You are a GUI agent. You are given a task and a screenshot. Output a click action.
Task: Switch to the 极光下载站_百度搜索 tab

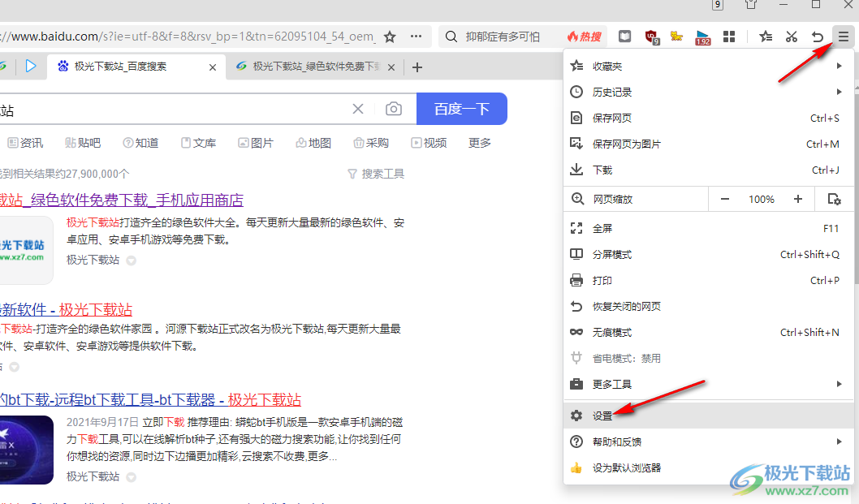pyautogui.click(x=136, y=67)
